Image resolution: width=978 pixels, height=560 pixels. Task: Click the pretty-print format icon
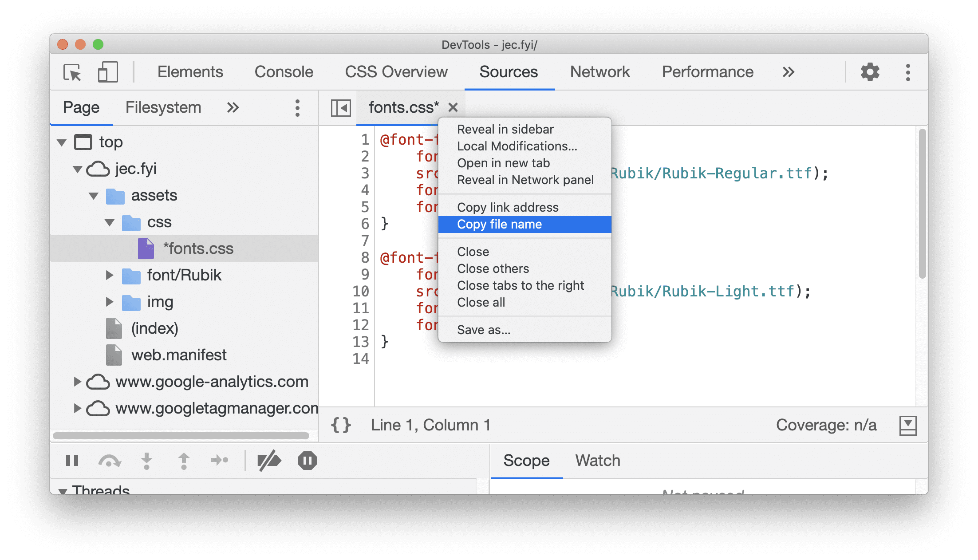(x=343, y=424)
